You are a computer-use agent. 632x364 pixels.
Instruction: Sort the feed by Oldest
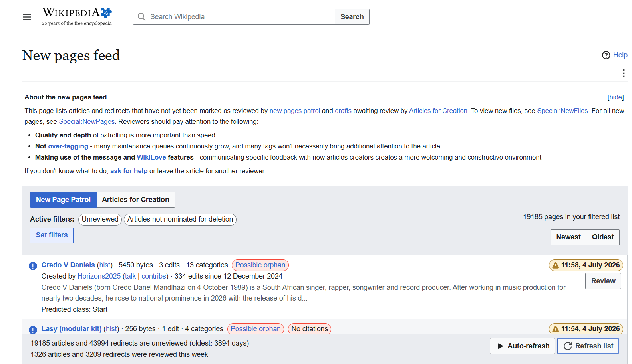(603, 237)
